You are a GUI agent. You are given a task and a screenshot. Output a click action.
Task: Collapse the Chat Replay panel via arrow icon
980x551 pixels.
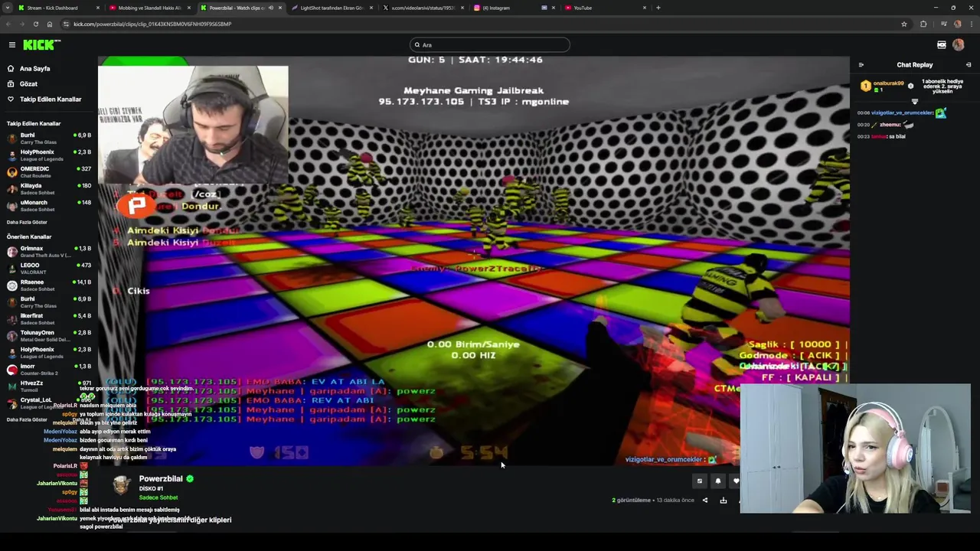[x=969, y=65]
